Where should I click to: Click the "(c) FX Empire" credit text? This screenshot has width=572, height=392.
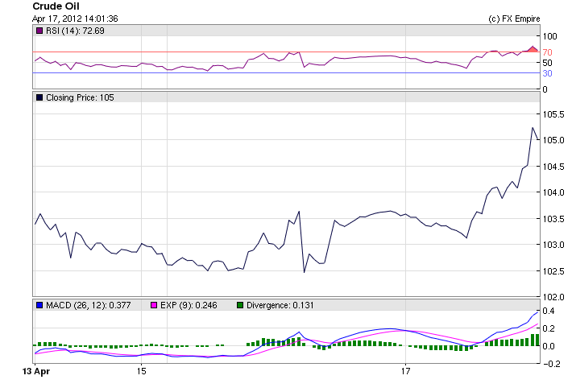(514, 19)
